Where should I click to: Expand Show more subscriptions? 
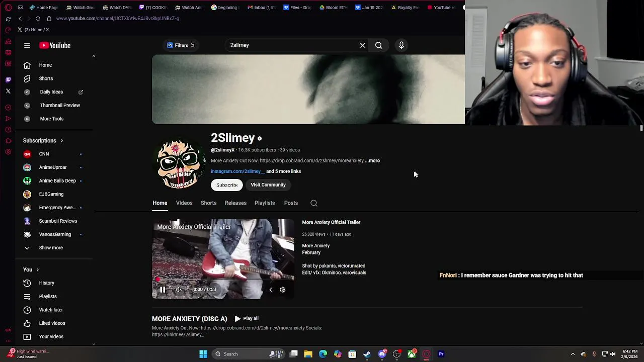click(51, 248)
